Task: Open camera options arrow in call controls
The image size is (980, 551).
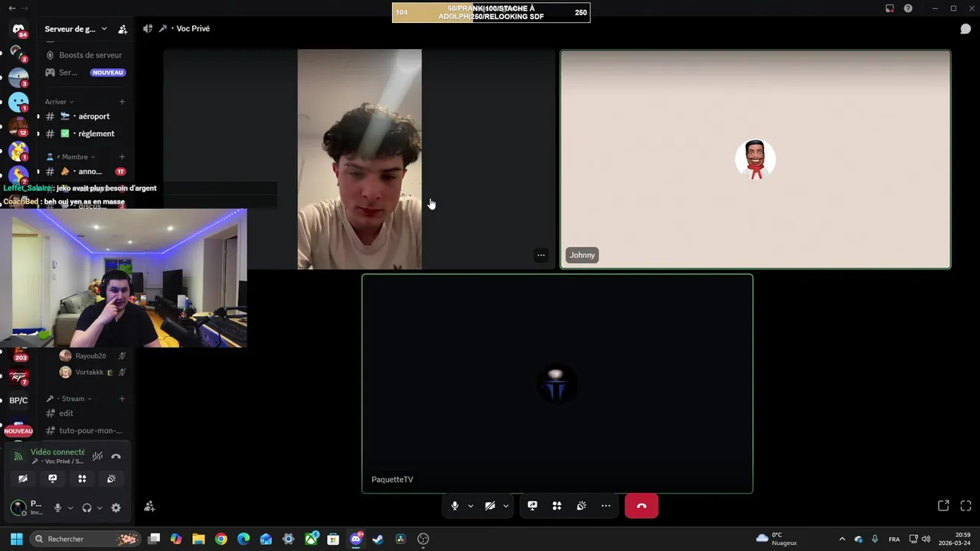Action: point(505,506)
